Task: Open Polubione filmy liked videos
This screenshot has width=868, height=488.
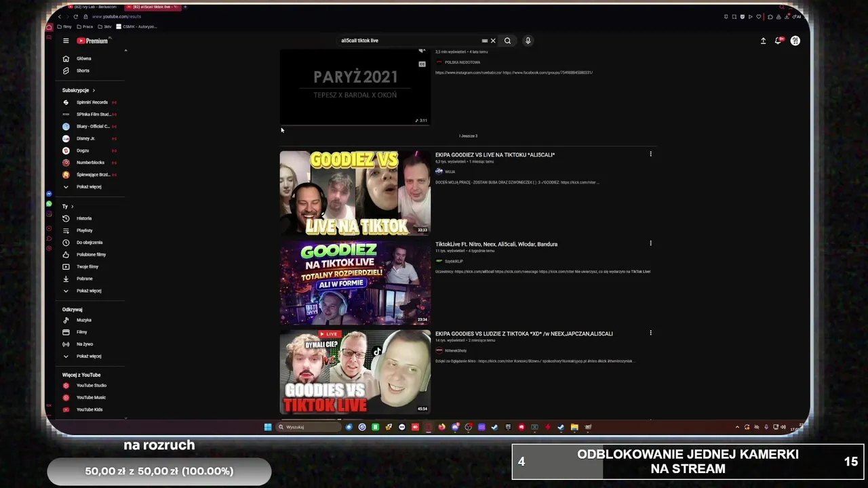Action: (x=91, y=255)
